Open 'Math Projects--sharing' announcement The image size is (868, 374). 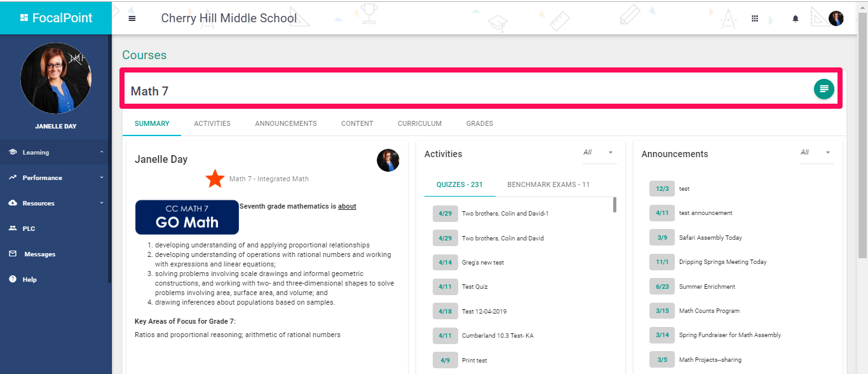click(710, 359)
